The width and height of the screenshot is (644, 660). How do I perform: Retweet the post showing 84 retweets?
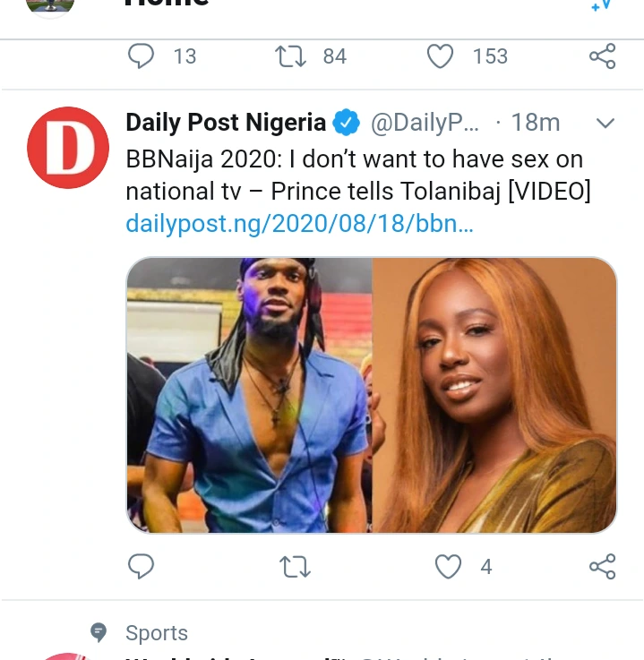pos(291,56)
